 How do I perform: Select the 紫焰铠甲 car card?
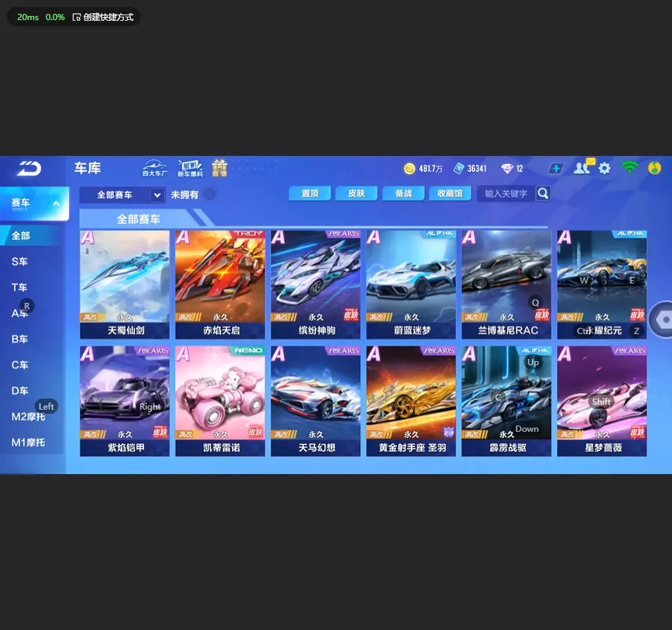coord(125,401)
